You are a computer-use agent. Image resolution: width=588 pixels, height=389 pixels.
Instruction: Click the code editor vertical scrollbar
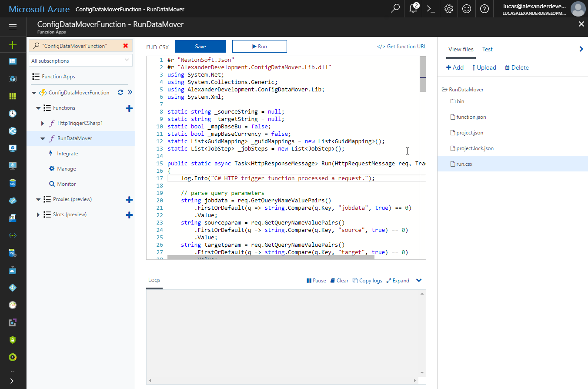click(x=423, y=74)
